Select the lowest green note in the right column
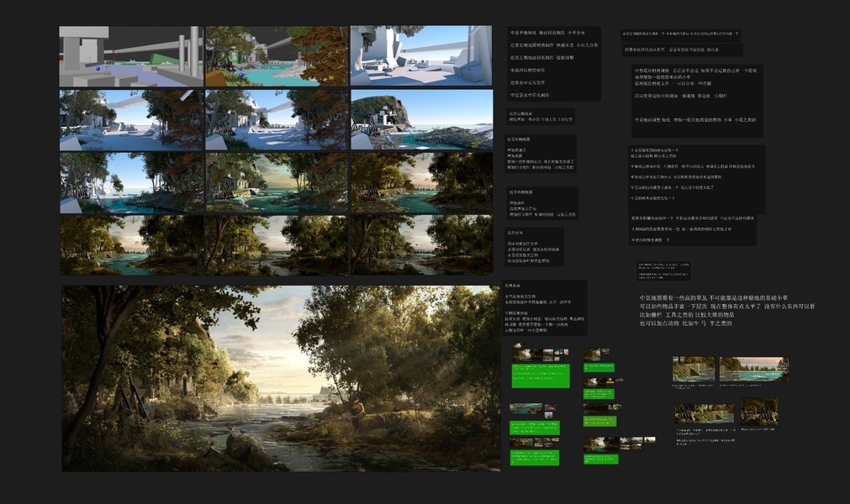 (600, 459)
